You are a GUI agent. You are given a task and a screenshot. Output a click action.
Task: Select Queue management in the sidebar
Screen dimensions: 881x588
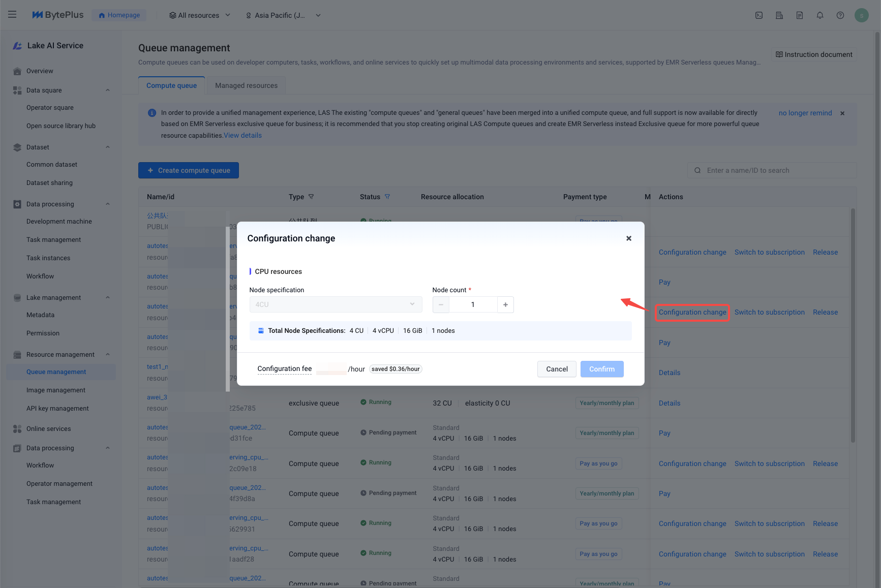(x=56, y=372)
